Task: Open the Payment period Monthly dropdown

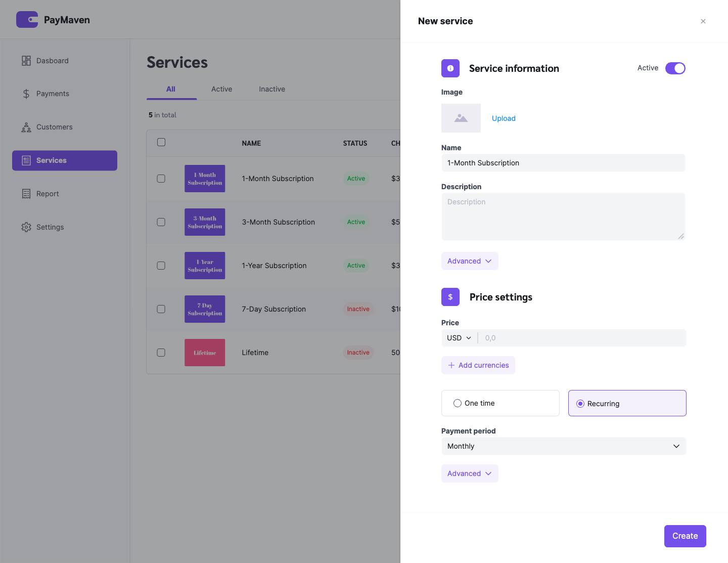Action: [x=563, y=446]
